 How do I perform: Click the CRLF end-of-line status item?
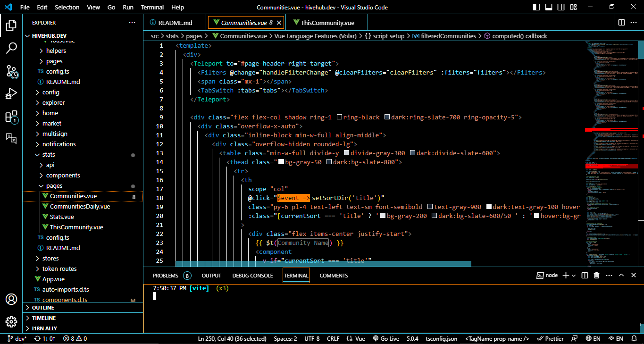(x=333, y=338)
